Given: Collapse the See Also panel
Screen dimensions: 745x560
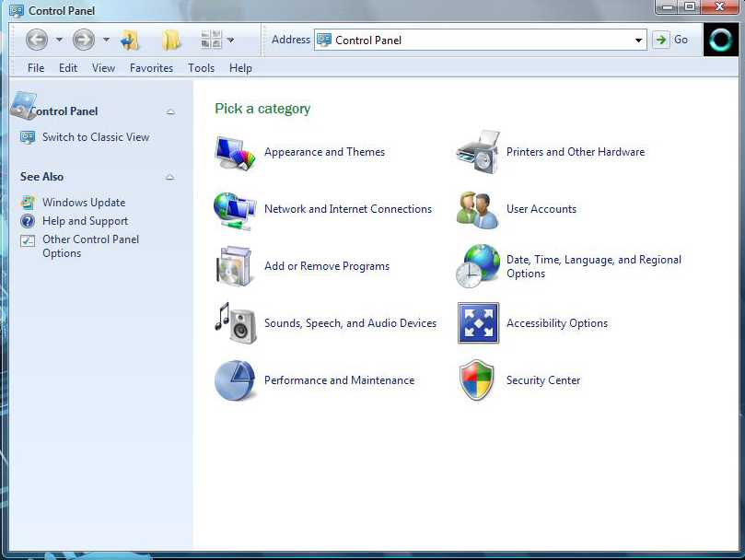Looking at the screenshot, I should click(x=170, y=176).
